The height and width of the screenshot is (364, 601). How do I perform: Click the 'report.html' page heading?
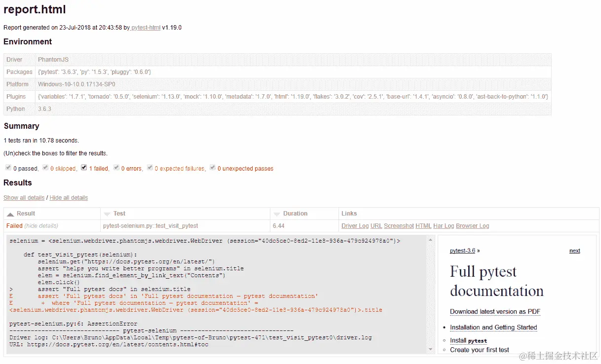click(35, 9)
